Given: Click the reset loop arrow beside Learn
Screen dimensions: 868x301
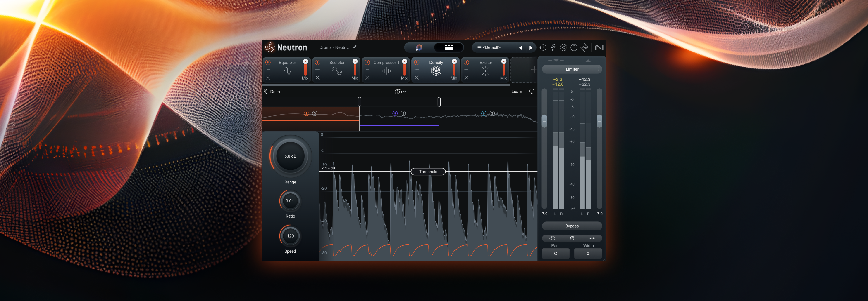Looking at the screenshot, I should 532,92.
